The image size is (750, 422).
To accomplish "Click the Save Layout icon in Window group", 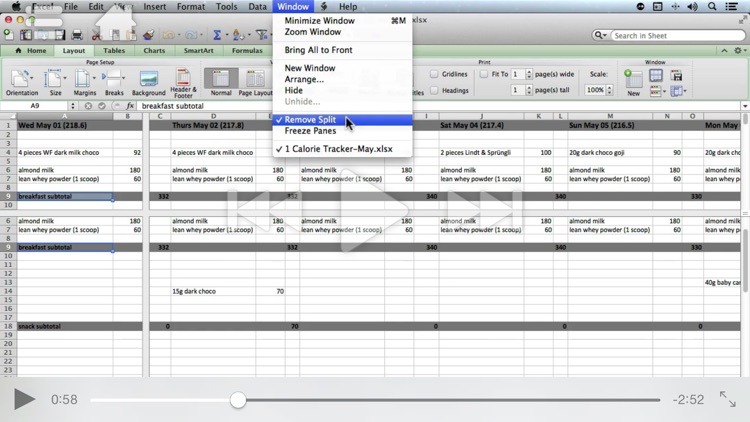I will pos(676,75).
